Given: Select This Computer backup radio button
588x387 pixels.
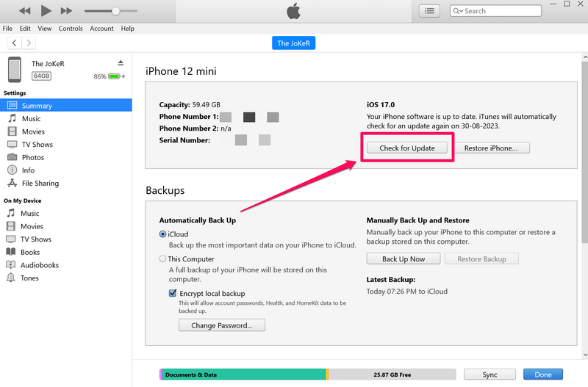Looking at the screenshot, I should pos(162,259).
